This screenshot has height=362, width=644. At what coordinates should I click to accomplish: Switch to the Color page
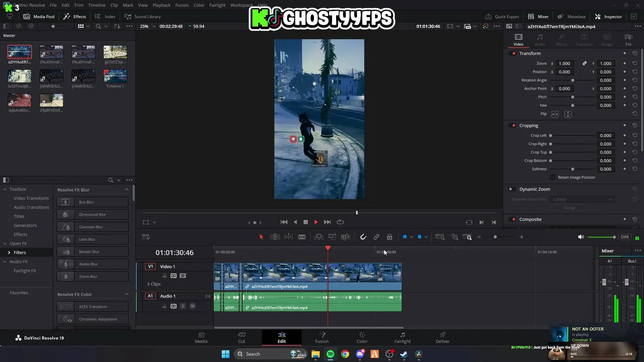tap(362, 338)
